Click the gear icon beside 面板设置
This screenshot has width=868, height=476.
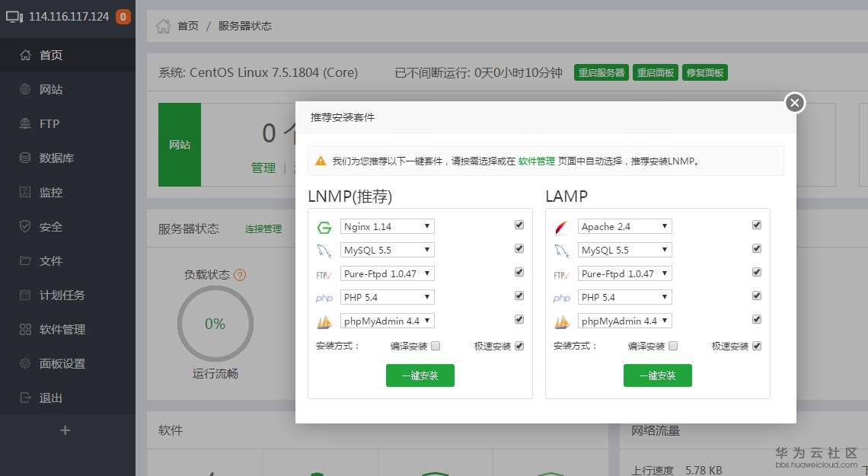pos(25,363)
